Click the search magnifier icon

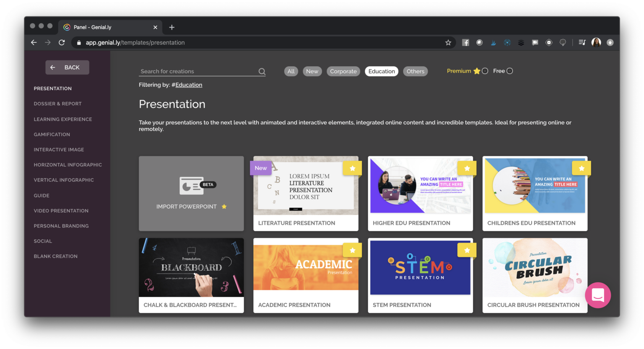coord(262,71)
